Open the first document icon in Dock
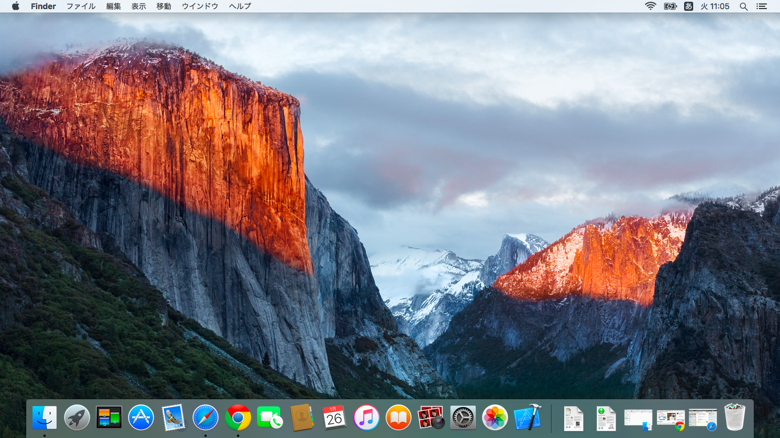This screenshot has width=780, height=438. click(x=574, y=418)
